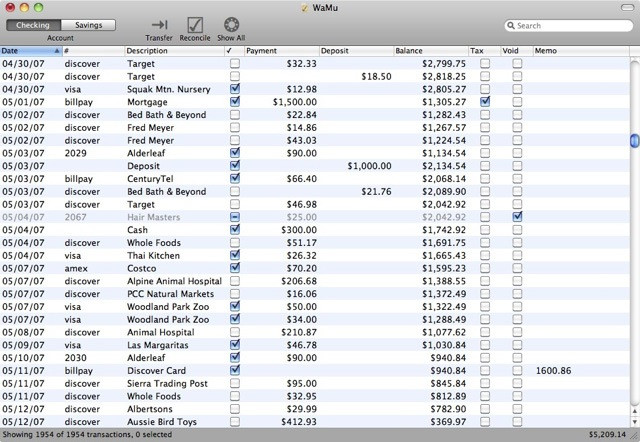This screenshot has width=640, height=442.
Task: Sort by the Tax column header
Action: tap(485, 51)
